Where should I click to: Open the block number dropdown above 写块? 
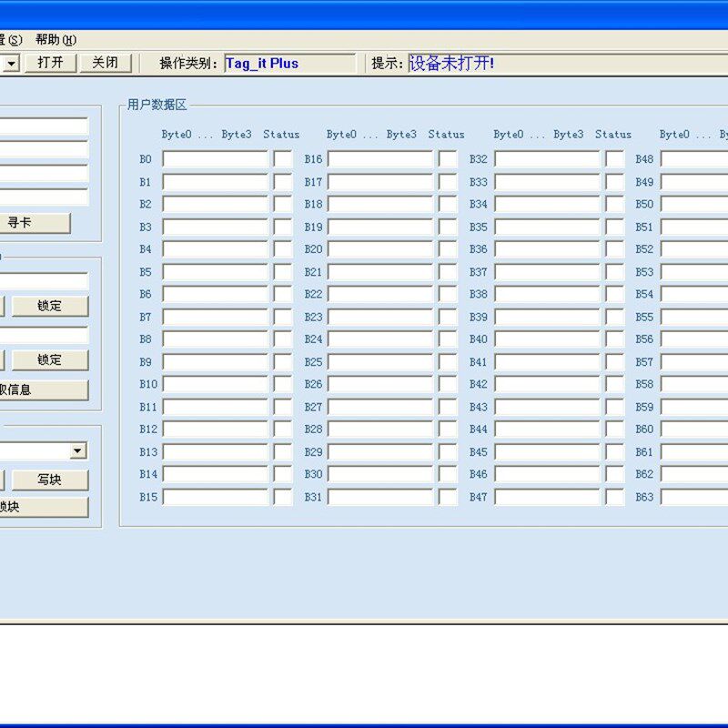click(78, 450)
